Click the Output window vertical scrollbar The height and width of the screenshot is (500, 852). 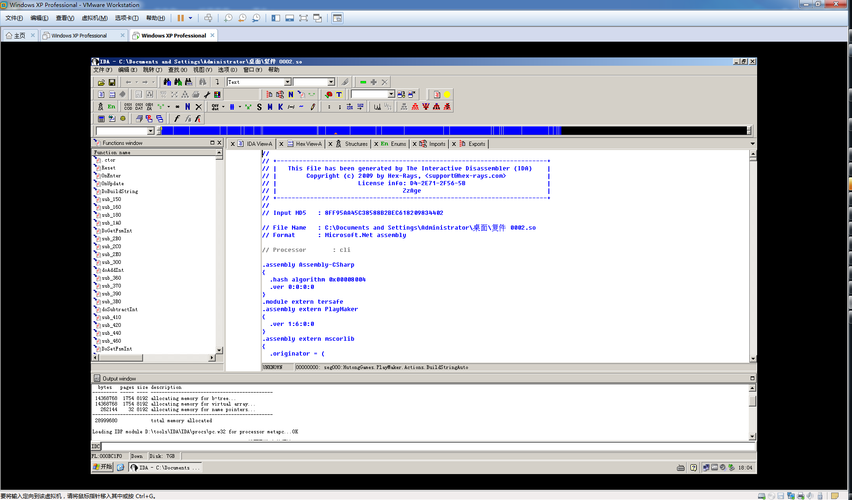click(x=752, y=412)
